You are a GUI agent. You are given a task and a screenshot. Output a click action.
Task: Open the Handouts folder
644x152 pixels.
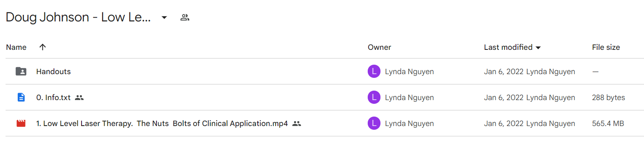(54, 72)
